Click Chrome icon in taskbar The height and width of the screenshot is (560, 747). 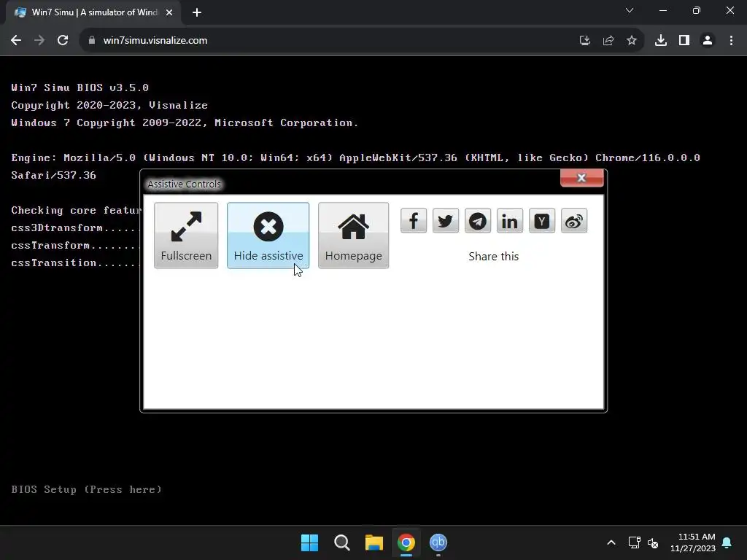pos(406,542)
